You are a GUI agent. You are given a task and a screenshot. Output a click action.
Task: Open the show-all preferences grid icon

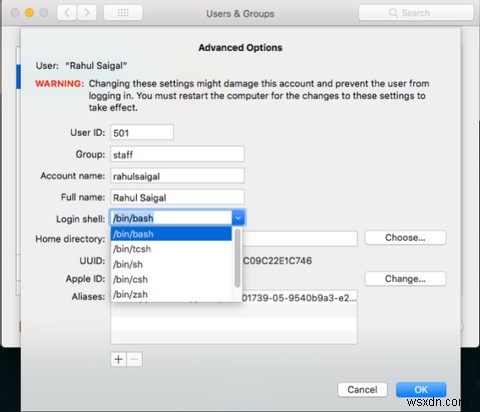[123, 13]
